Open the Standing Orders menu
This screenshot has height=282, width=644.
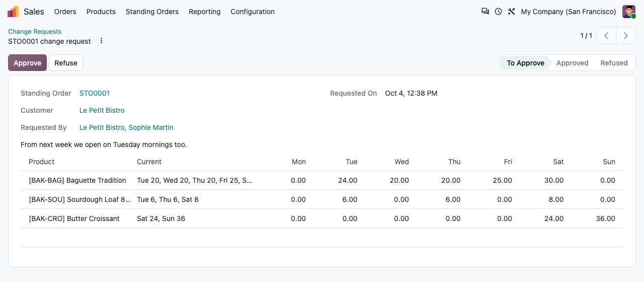point(152,12)
